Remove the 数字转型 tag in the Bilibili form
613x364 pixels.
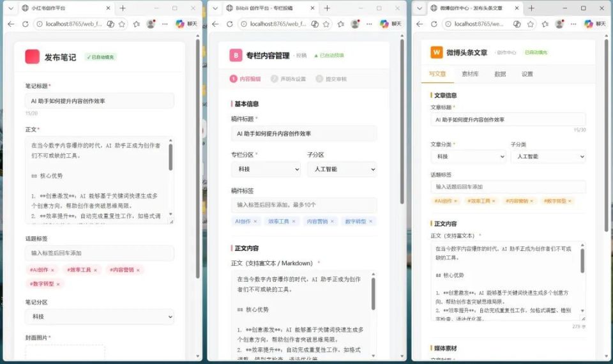(x=370, y=222)
